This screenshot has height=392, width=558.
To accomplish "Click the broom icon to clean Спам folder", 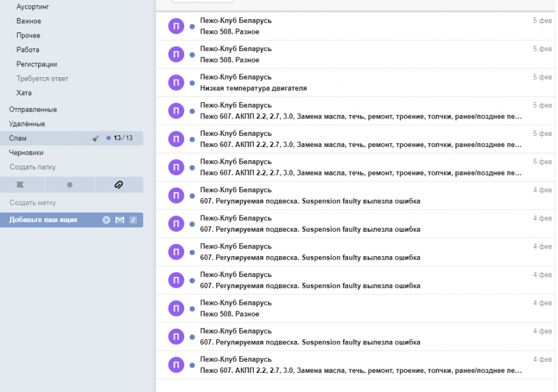I will [96, 138].
